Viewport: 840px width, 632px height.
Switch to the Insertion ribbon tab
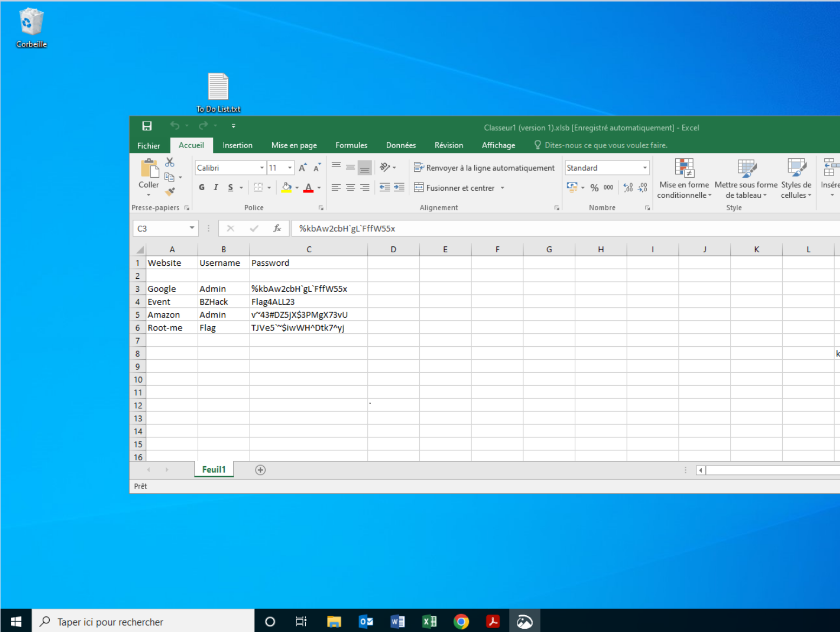pyautogui.click(x=237, y=145)
